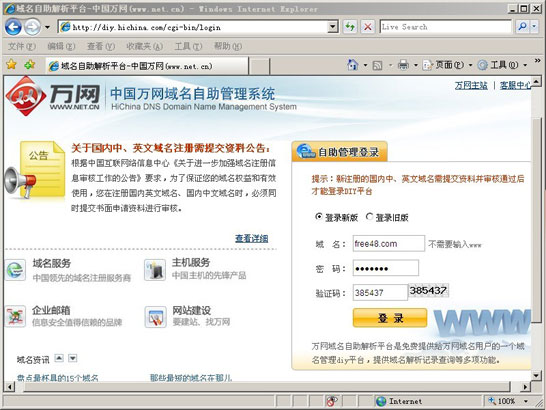The width and height of the screenshot is (546, 410).
Task: Click the Live Search input box
Action: 446,27
